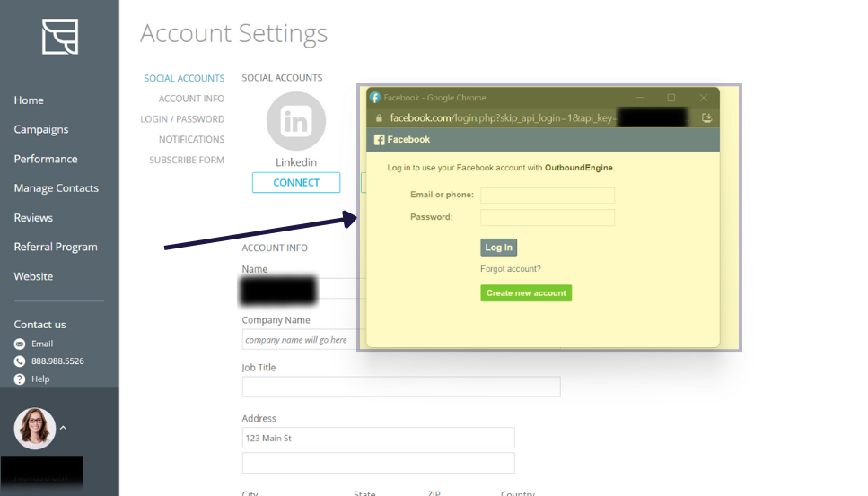Click the padlock icon in Facebook address bar

pyautogui.click(x=379, y=117)
